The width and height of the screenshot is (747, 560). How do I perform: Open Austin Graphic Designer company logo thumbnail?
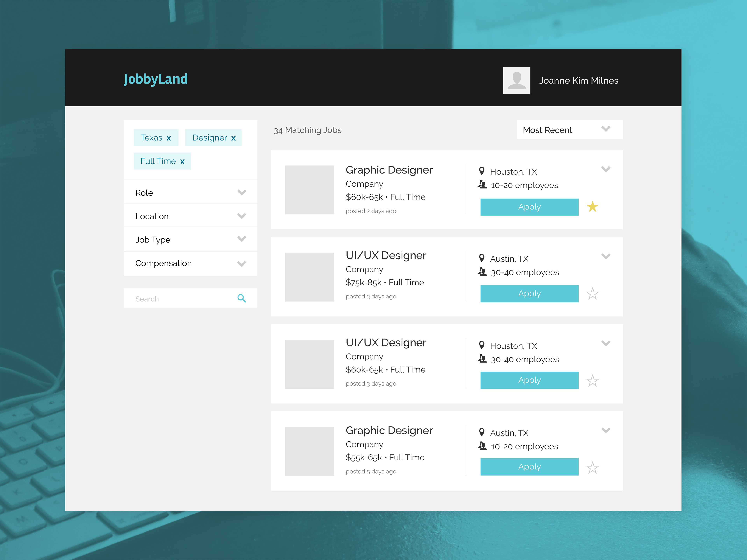pyautogui.click(x=309, y=451)
